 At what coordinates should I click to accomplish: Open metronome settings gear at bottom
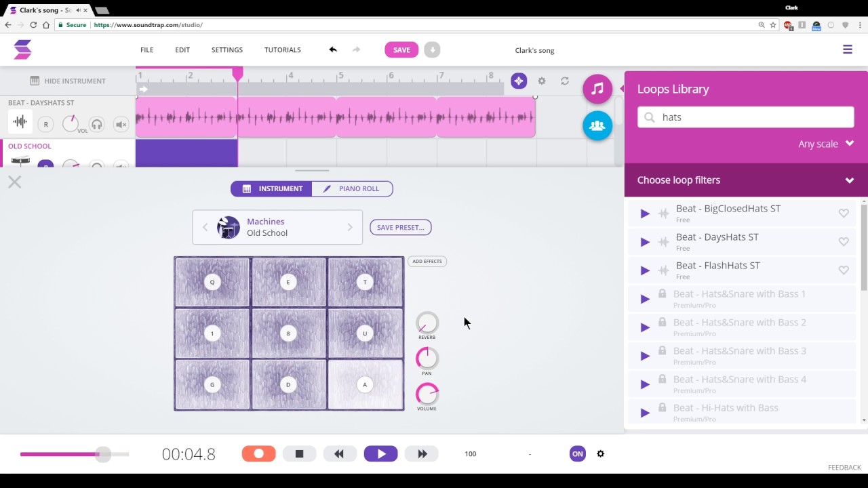coord(600,453)
